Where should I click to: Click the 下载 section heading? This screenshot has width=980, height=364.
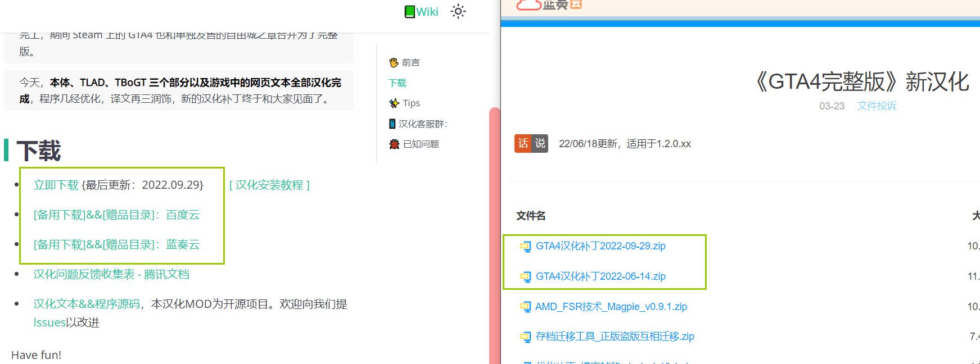(x=39, y=151)
